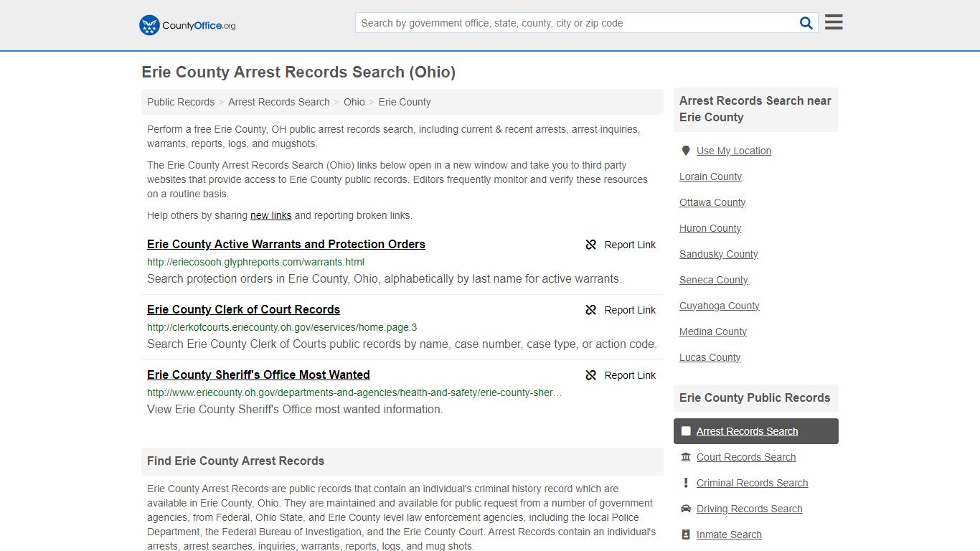Open the CountyOffice.org logo homepage
This screenshot has width=980, height=551.
tap(187, 25)
